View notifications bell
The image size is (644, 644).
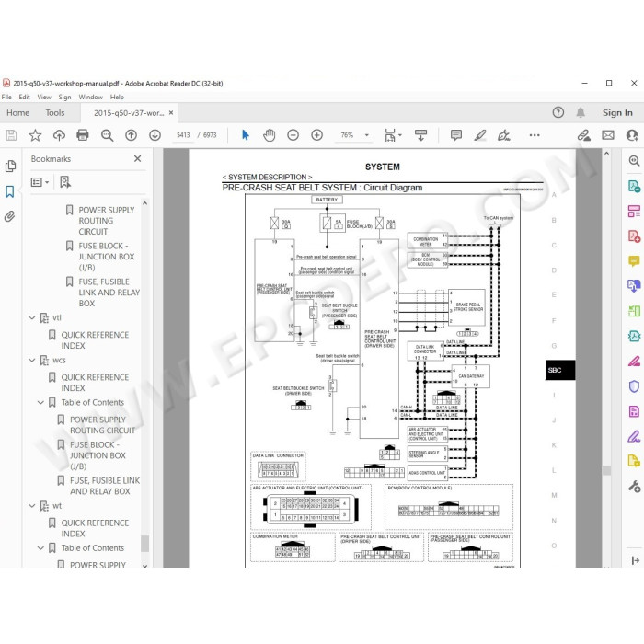point(581,112)
